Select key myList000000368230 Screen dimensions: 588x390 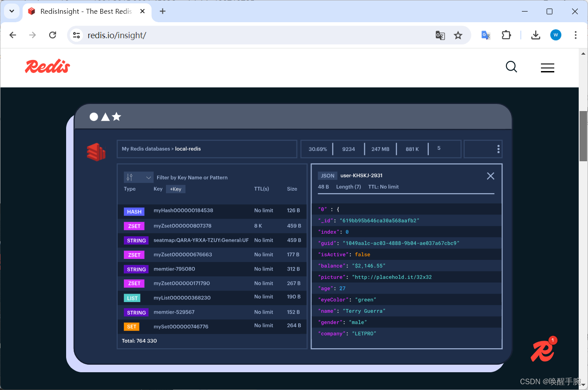[x=182, y=298]
